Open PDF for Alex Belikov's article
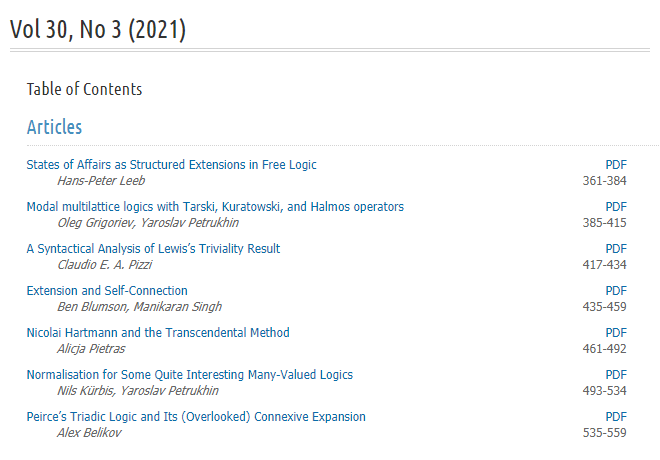The image size is (660, 460). (x=616, y=417)
